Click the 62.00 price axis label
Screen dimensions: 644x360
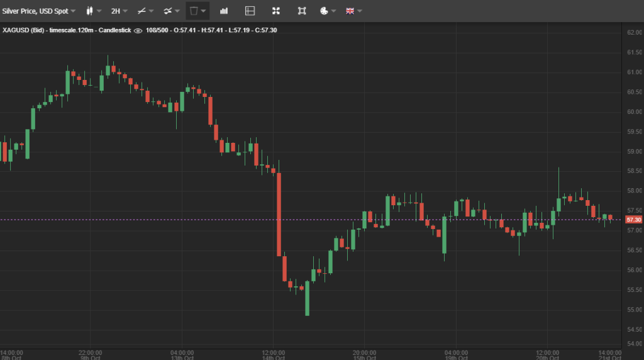tap(635, 33)
